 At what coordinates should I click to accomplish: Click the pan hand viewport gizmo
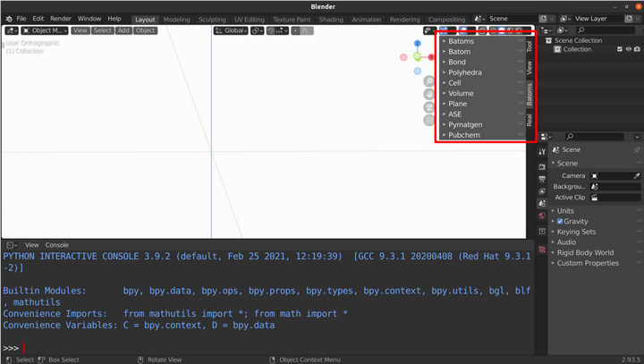pos(429,94)
